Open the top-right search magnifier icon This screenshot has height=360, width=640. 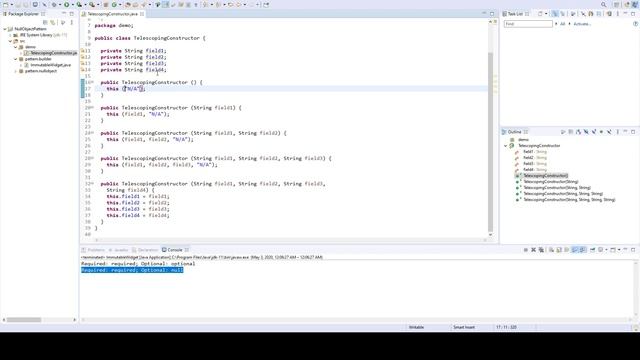point(604,4)
